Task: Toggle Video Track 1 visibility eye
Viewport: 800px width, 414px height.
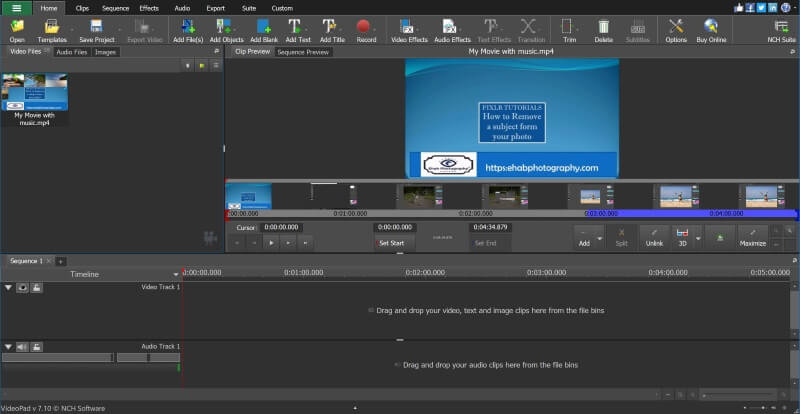Action: [22, 288]
